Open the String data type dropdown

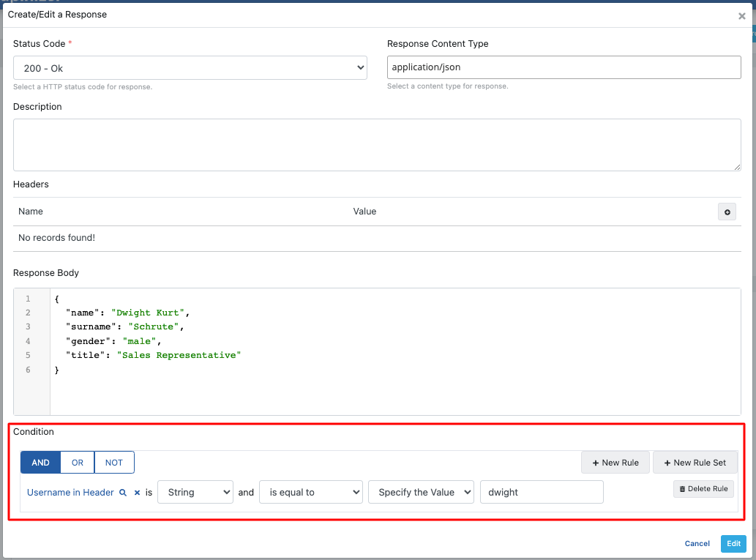195,492
